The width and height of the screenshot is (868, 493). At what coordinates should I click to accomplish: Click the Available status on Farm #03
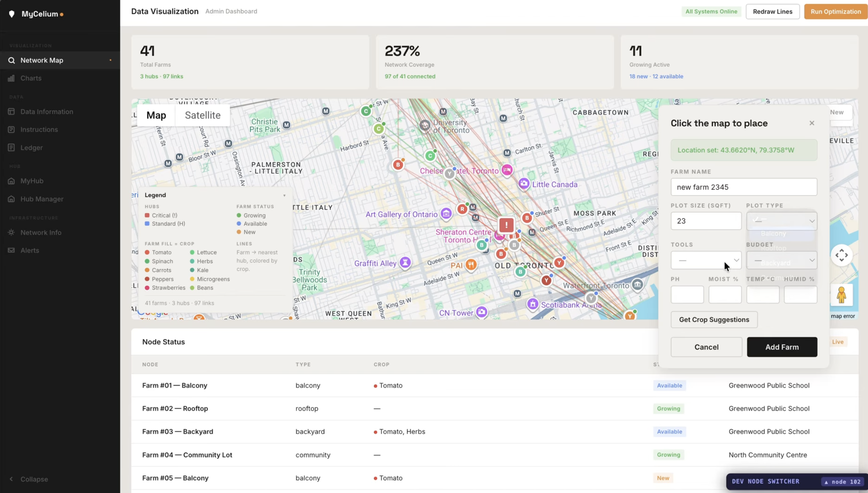point(669,432)
